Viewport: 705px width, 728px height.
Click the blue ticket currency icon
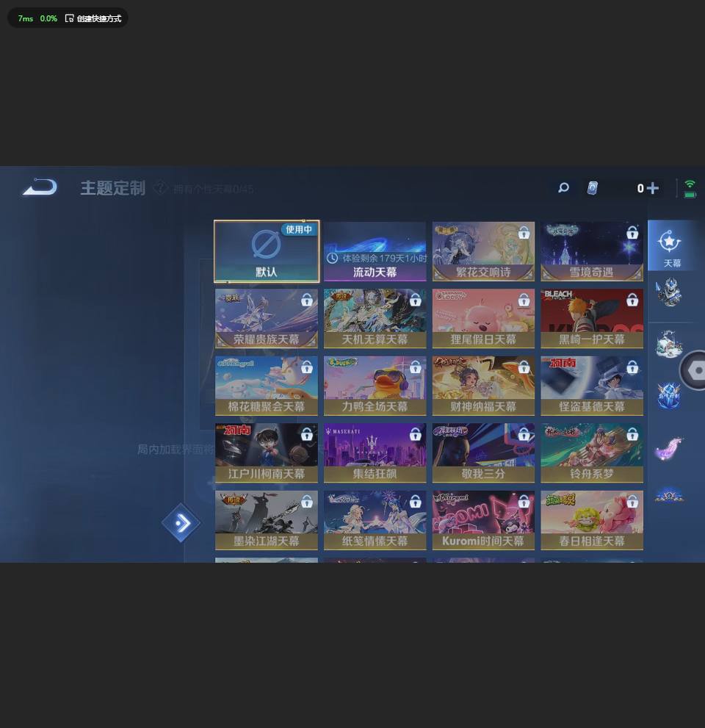coord(592,187)
